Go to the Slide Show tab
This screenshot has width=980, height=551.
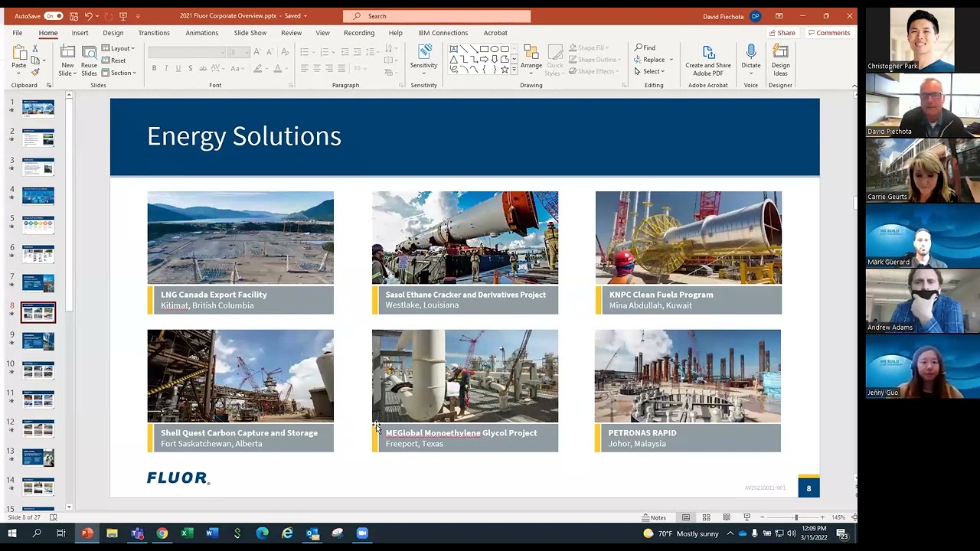[x=250, y=33]
